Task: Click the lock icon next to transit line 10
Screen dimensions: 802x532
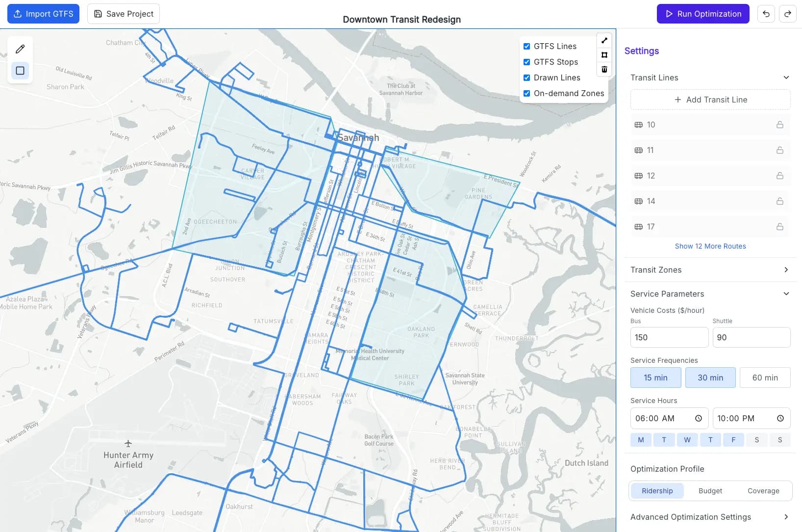Action: tap(779, 125)
